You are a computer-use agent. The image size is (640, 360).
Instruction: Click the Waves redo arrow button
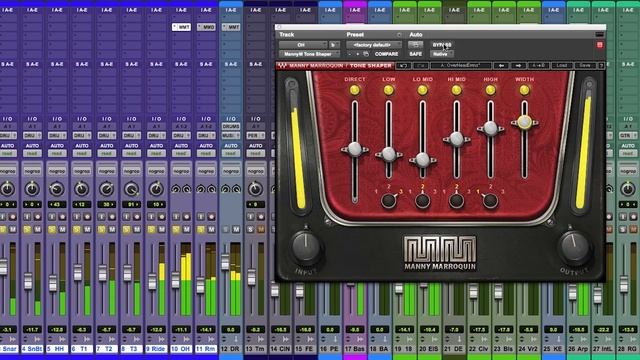tap(420, 66)
